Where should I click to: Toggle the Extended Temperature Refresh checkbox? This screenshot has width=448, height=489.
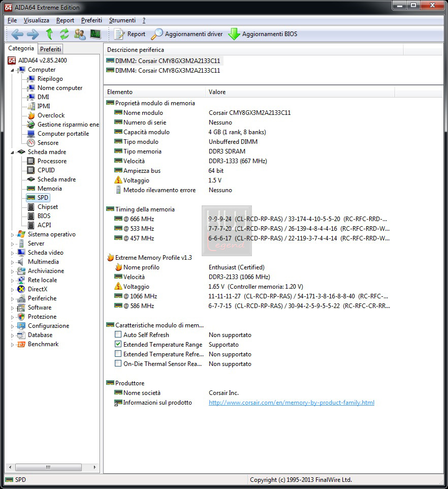(x=118, y=354)
